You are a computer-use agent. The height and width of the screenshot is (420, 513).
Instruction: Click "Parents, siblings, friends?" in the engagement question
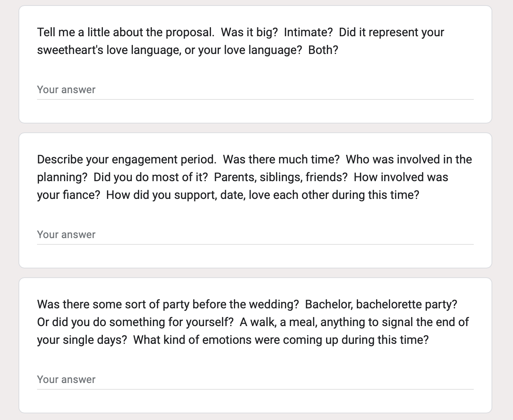(x=281, y=177)
